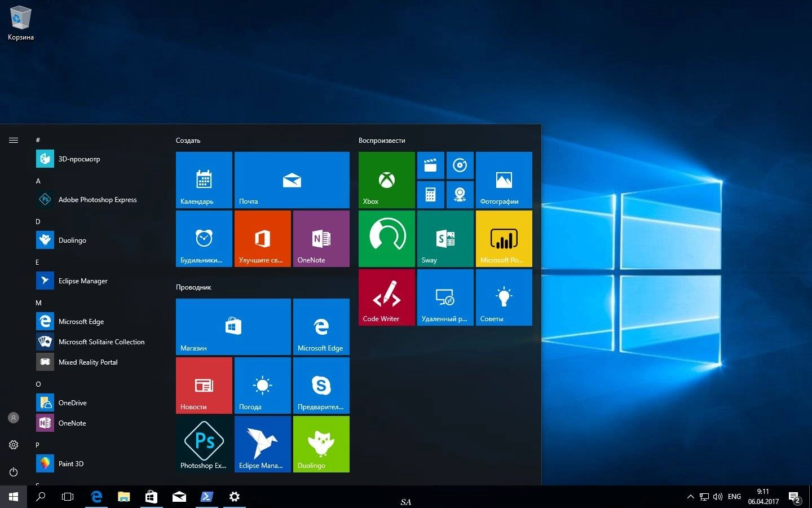Click the M letter header
Screen dimensions: 812x508
pyautogui.click(x=38, y=303)
